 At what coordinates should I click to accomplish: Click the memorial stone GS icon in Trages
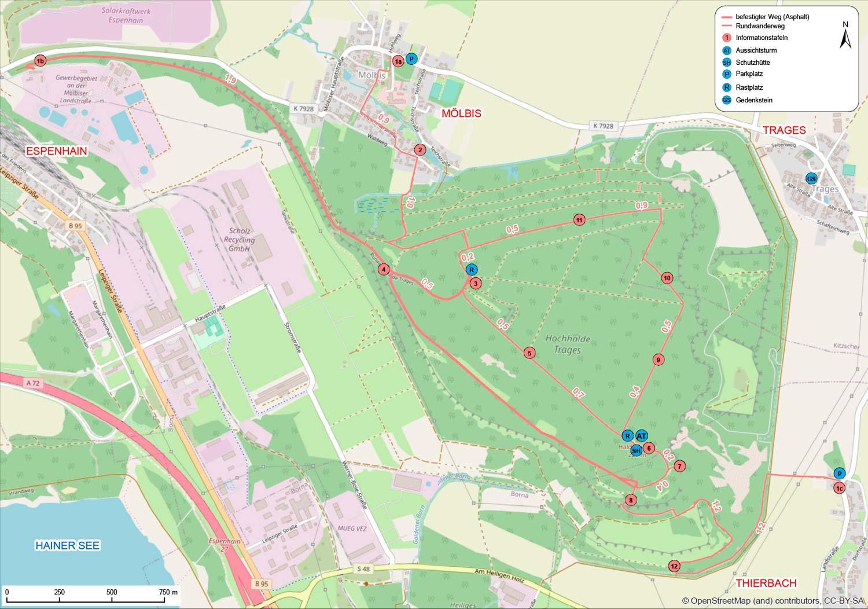[812, 178]
